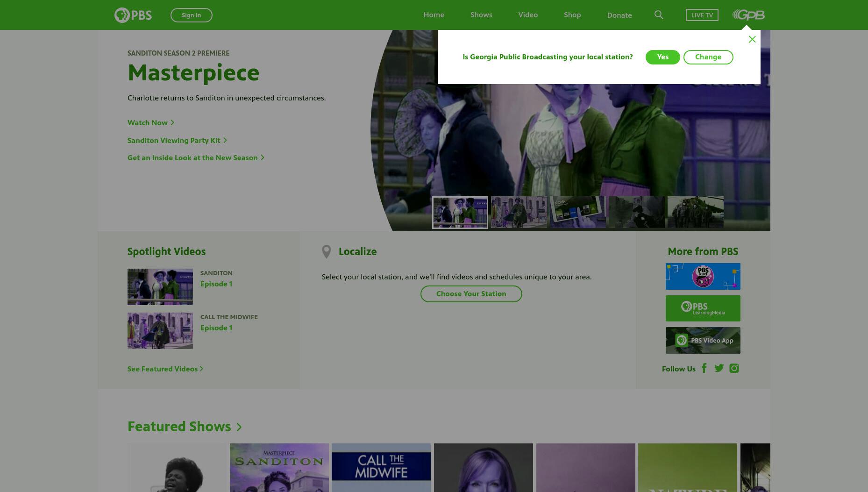Open PBS LearningMedia banner

coord(703,308)
